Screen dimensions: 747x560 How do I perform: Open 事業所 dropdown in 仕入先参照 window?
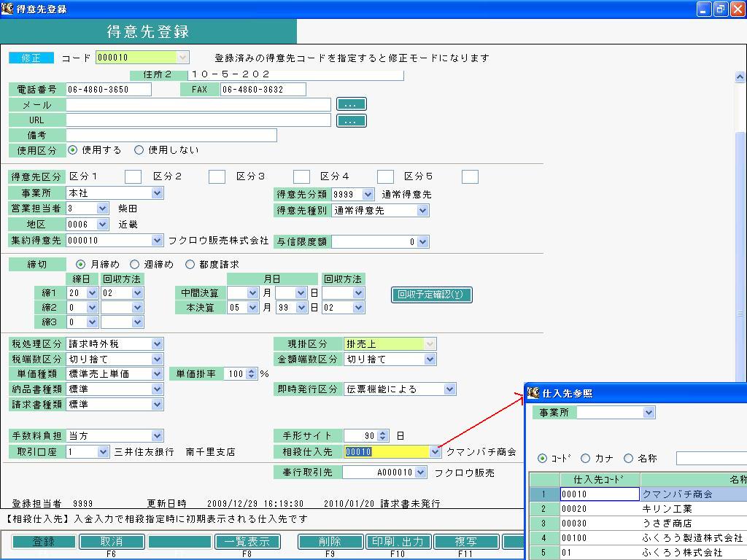click(649, 413)
